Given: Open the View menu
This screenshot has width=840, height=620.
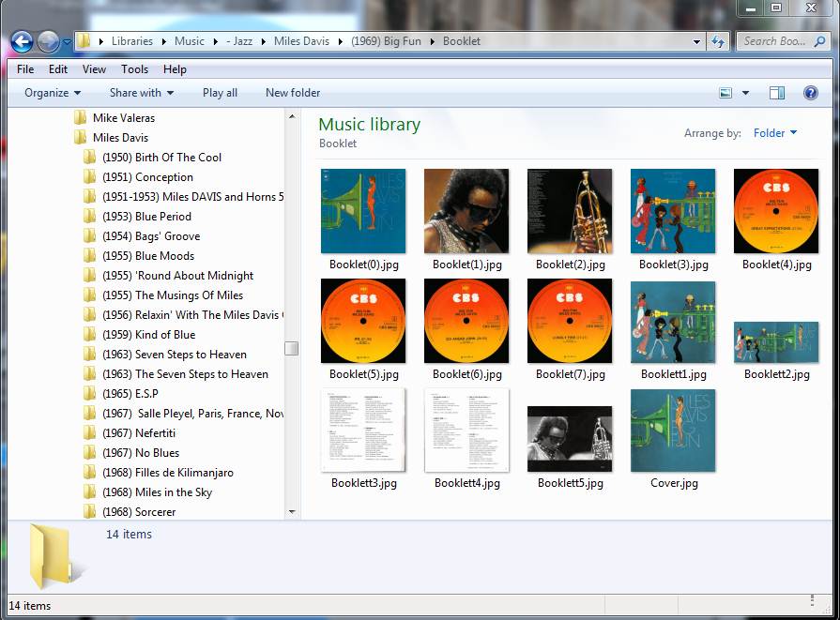Looking at the screenshot, I should [x=94, y=68].
